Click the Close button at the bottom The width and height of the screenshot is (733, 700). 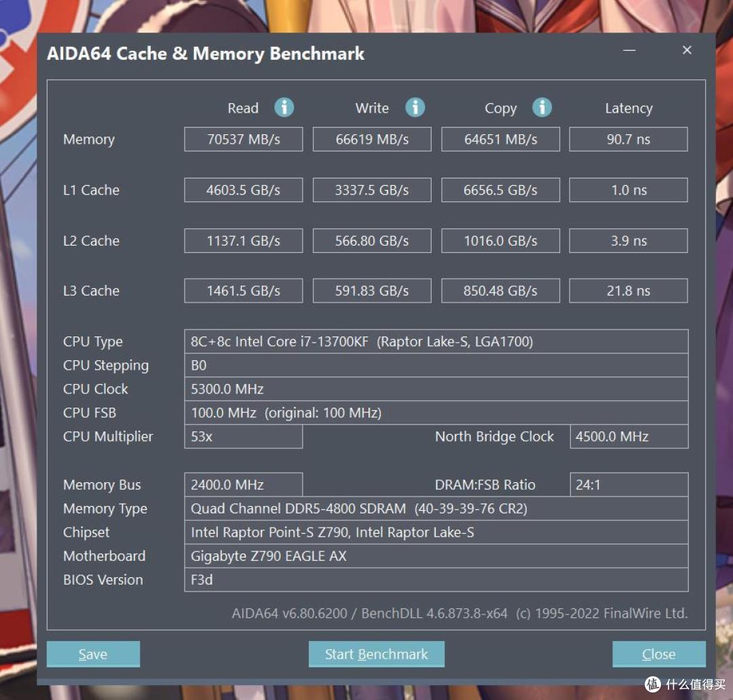(658, 654)
